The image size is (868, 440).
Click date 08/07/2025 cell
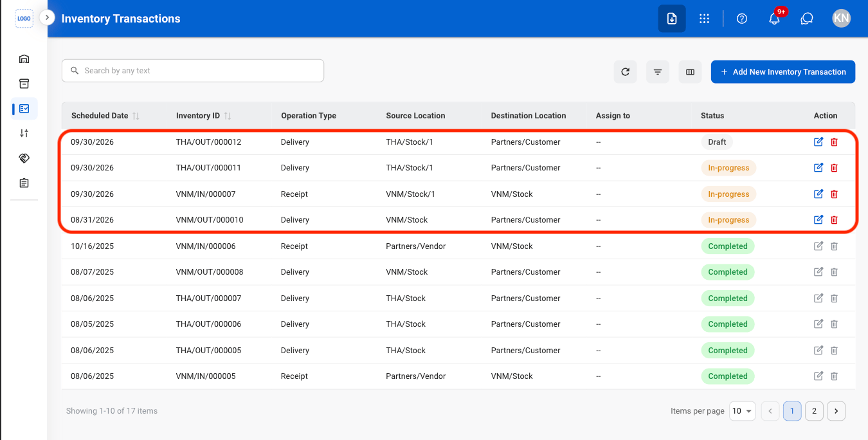92,272
